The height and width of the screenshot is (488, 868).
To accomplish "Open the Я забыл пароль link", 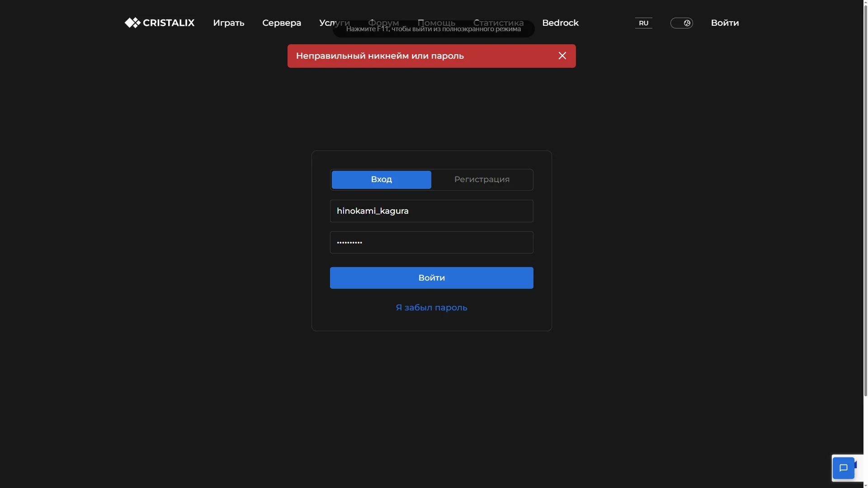I will 432,308.
